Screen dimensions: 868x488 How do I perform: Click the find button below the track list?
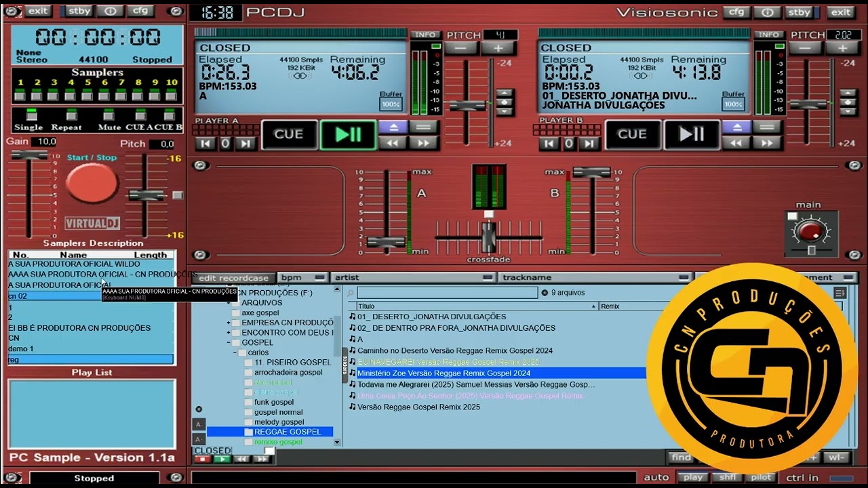point(680,457)
